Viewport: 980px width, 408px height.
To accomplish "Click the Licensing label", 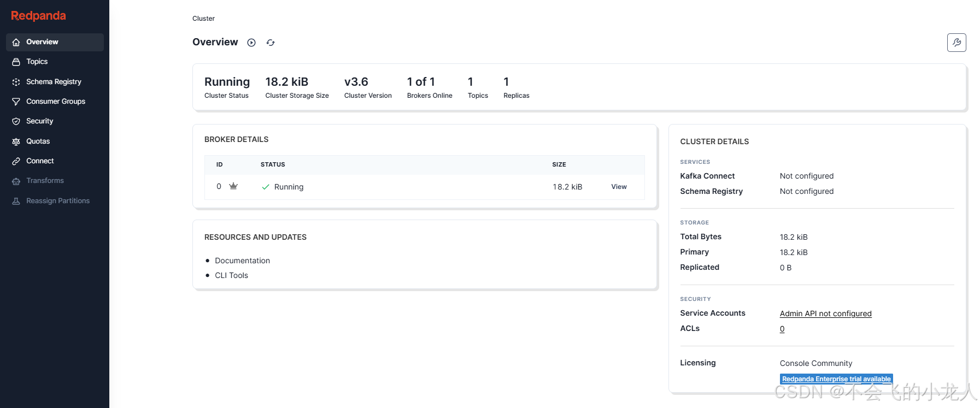I will [x=698, y=363].
